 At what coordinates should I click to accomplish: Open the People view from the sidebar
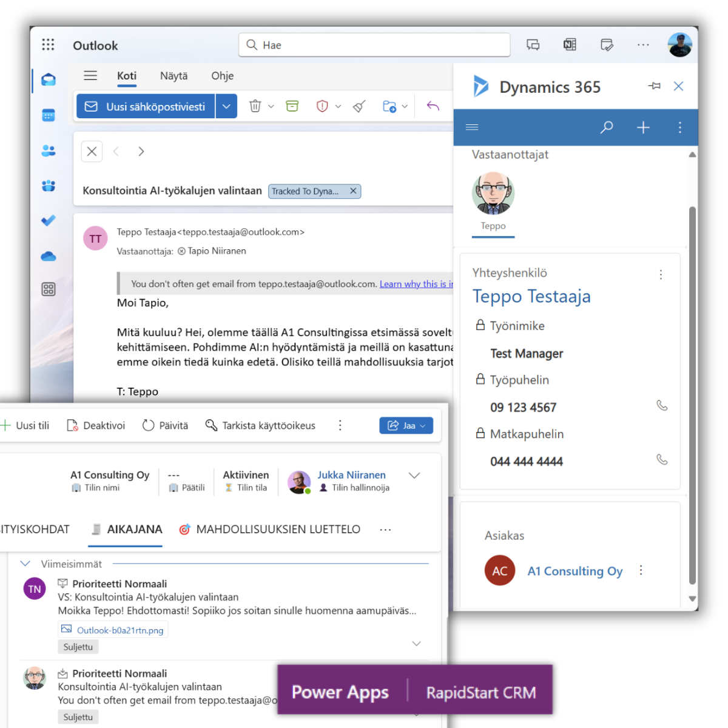pos(49,150)
